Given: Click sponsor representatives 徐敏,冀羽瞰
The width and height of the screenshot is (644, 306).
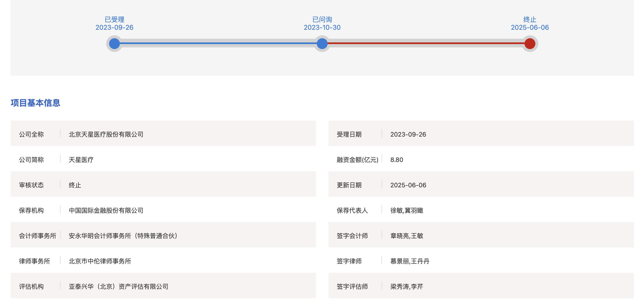Looking at the screenshot, I should pos(407,210).
